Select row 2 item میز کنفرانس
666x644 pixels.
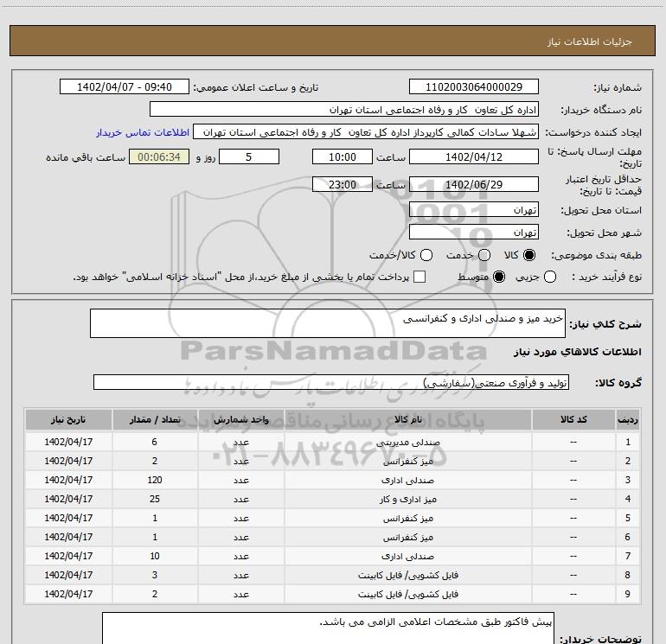point(407,462)
